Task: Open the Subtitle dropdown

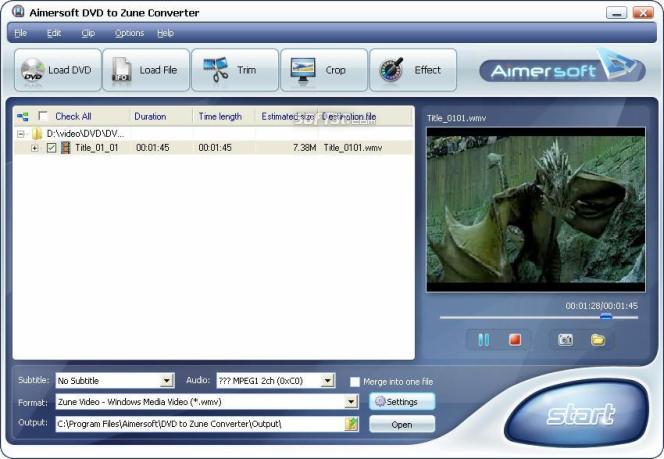Action: click(x=167, y=381)
